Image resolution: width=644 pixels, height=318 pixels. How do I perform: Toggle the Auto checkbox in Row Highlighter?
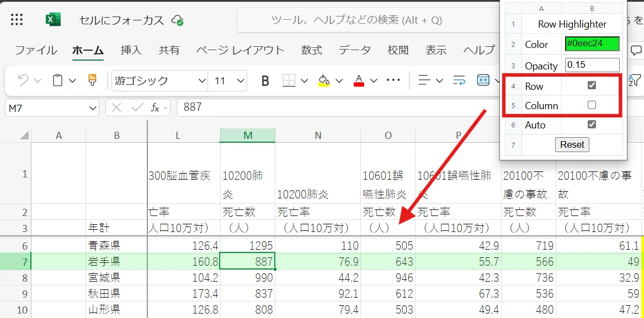pos(592,125)
